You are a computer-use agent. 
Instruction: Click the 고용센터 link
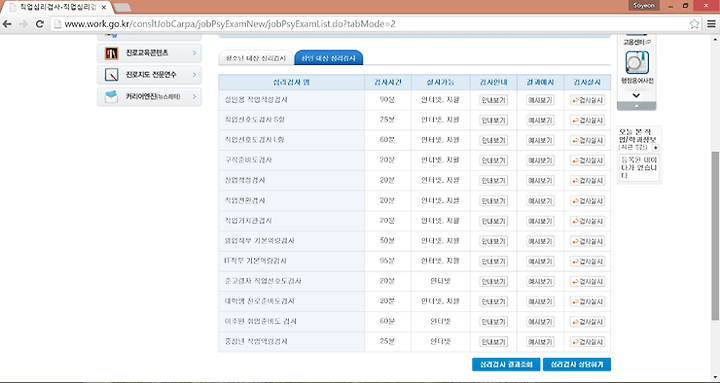pyautogui.click(x=636, y=42)
